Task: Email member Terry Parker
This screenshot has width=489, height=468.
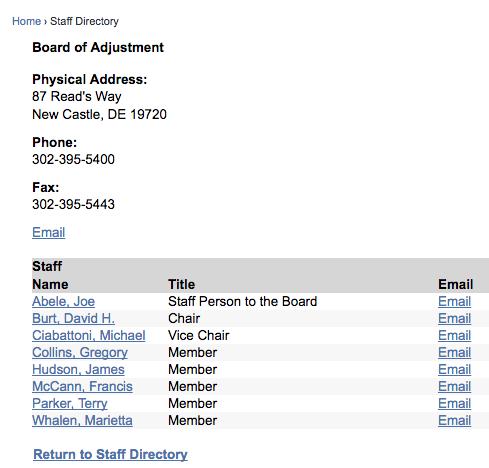Action: click(x=455, y=403)
